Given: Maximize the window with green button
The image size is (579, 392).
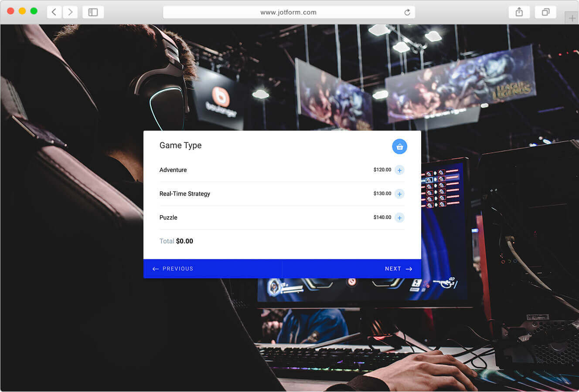Looking at the screenshot, I should [x=34, y=11].
